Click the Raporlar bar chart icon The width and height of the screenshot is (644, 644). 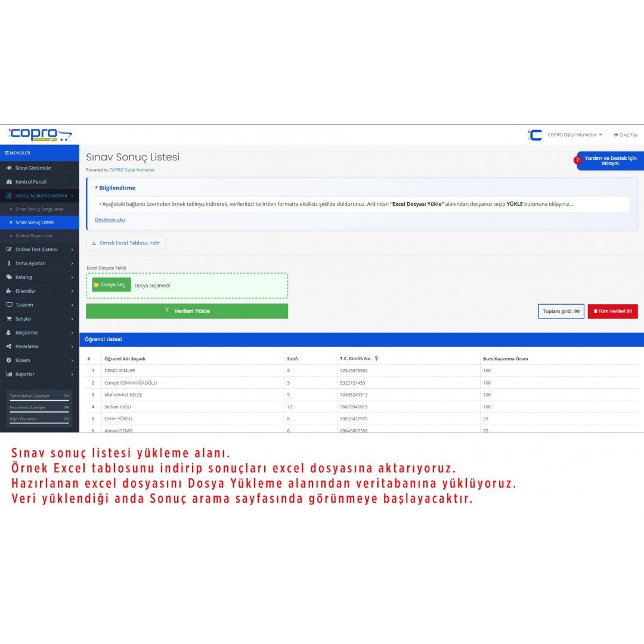click(x=9, y=374)
